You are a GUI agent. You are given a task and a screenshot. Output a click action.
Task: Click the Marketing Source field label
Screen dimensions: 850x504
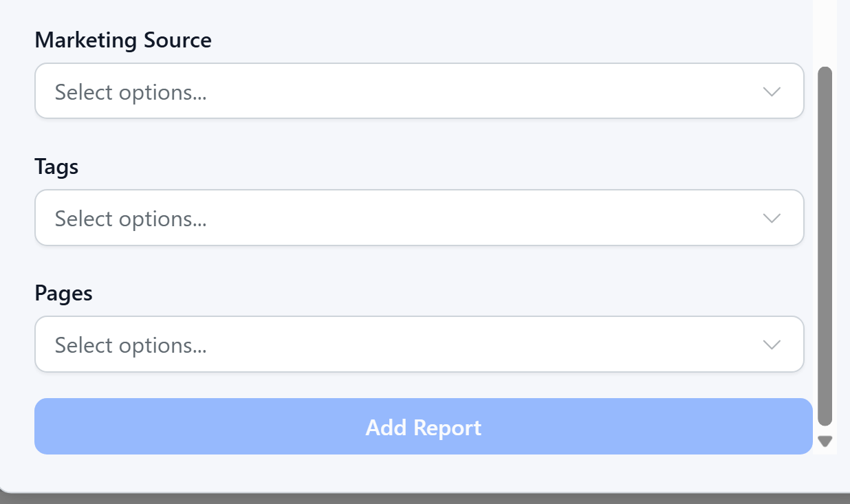click(123, 41)
